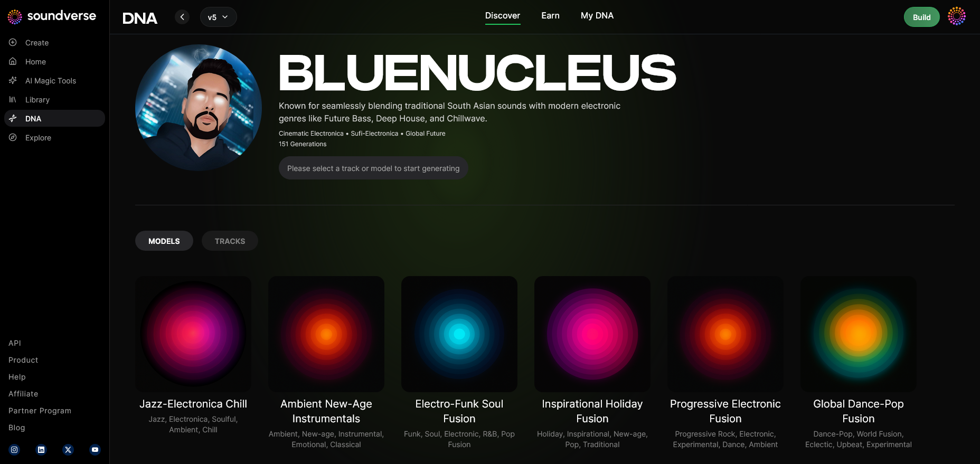The image size is (980, 464).
Task: Click 'Jazz, Electronica, Soulful, Ambient, Chill' tags
Action: (x=193, y=424)
